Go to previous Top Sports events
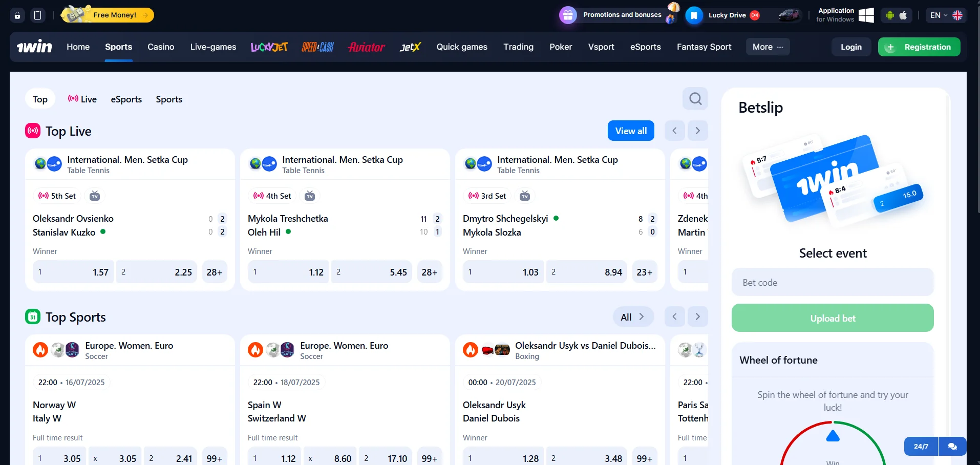Screen dimensions: 980x465 pyautogui.click(x=674, y=316)
